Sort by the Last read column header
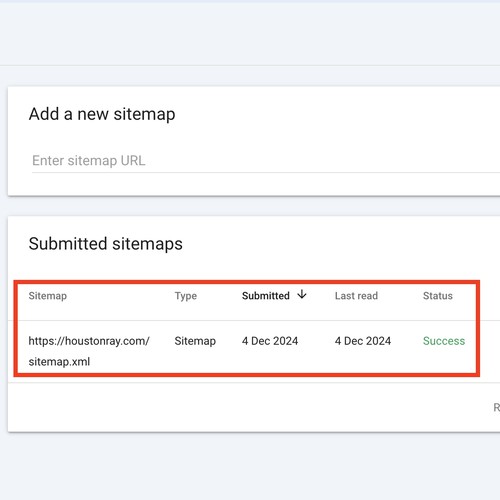500x500 pixels. tap(356, 296)
